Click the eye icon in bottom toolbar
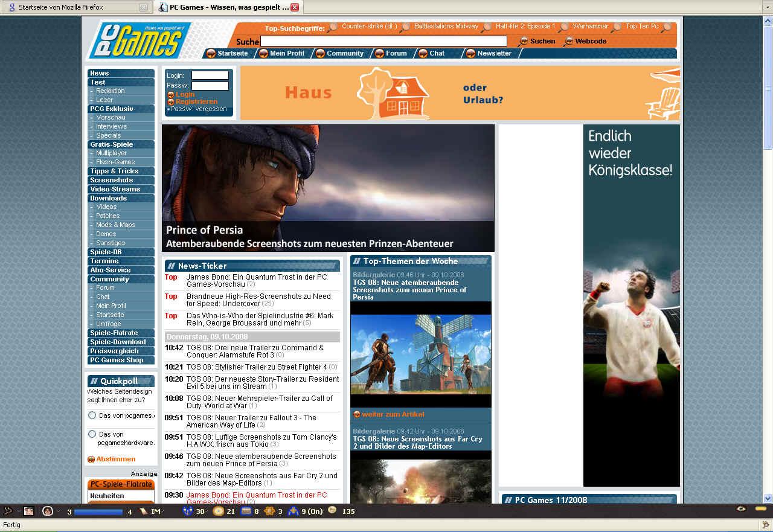773x532 pixels. [741, 509]
